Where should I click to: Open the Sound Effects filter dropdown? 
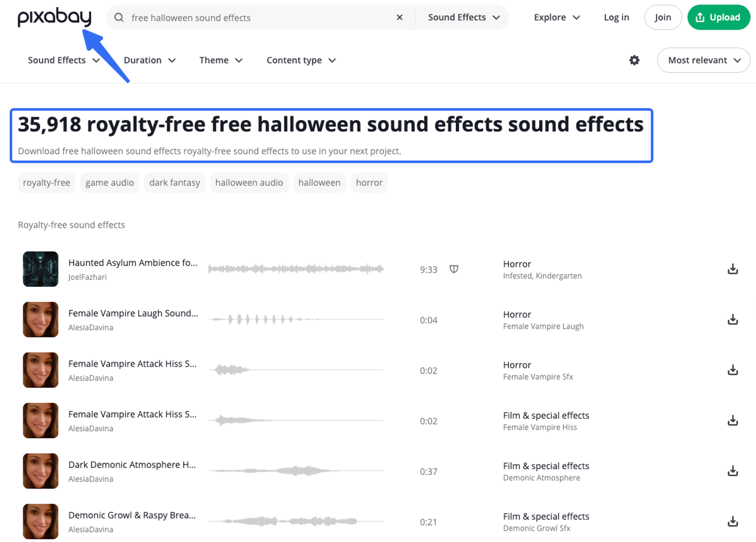click(x=64, y=60)
